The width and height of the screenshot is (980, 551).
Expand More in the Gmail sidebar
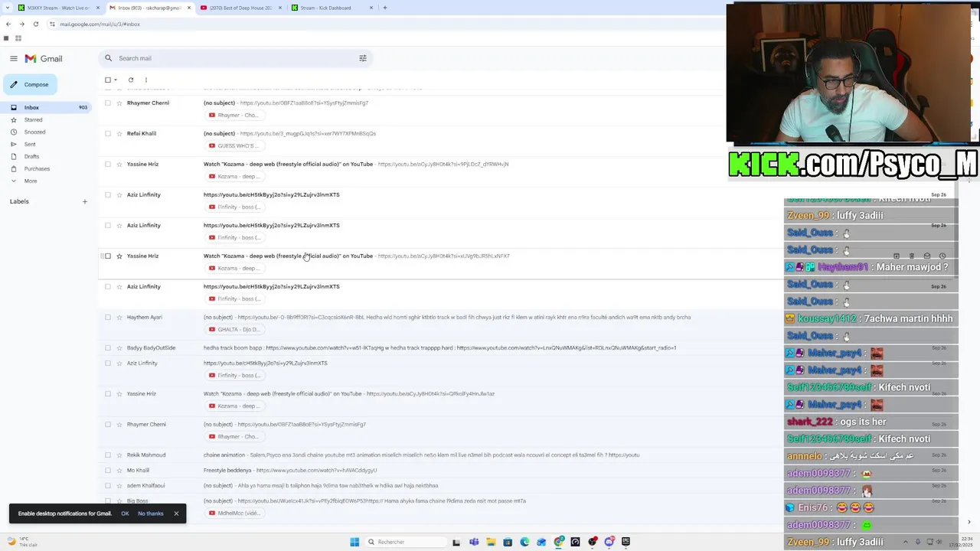[x=31, y=181]
